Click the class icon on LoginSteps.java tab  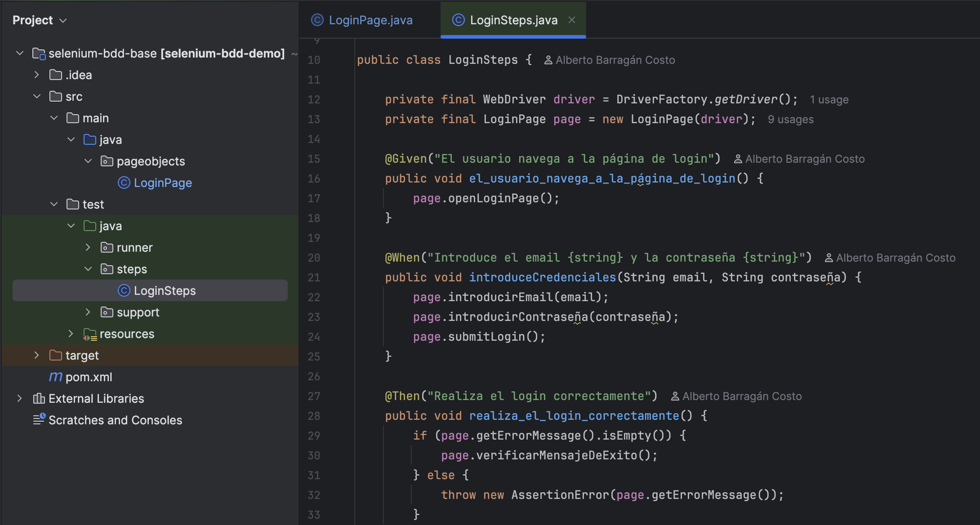[459, 20]
